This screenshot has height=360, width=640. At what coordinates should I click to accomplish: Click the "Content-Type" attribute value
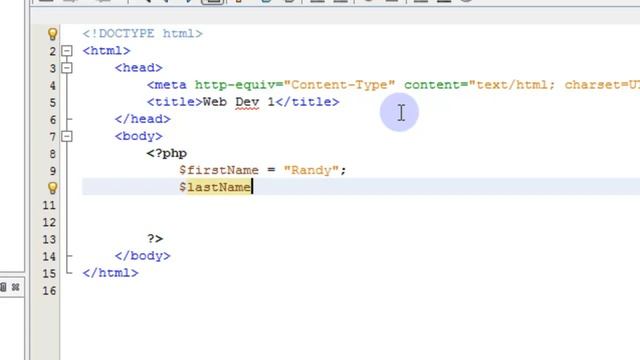[x=339, y=85]
